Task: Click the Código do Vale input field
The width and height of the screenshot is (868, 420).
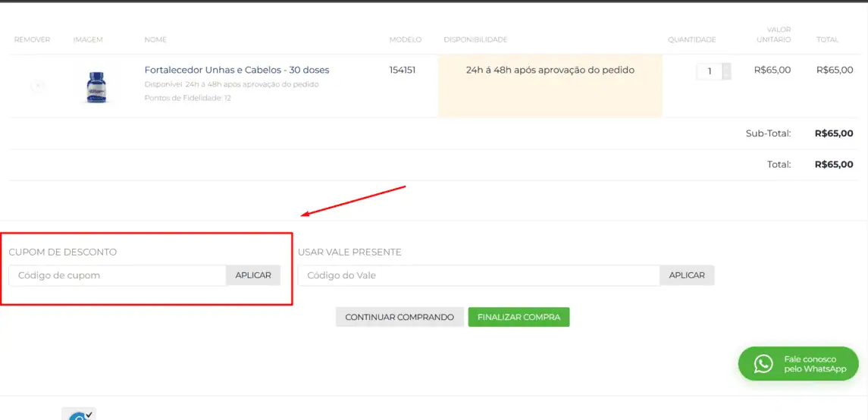Action: 478,275
